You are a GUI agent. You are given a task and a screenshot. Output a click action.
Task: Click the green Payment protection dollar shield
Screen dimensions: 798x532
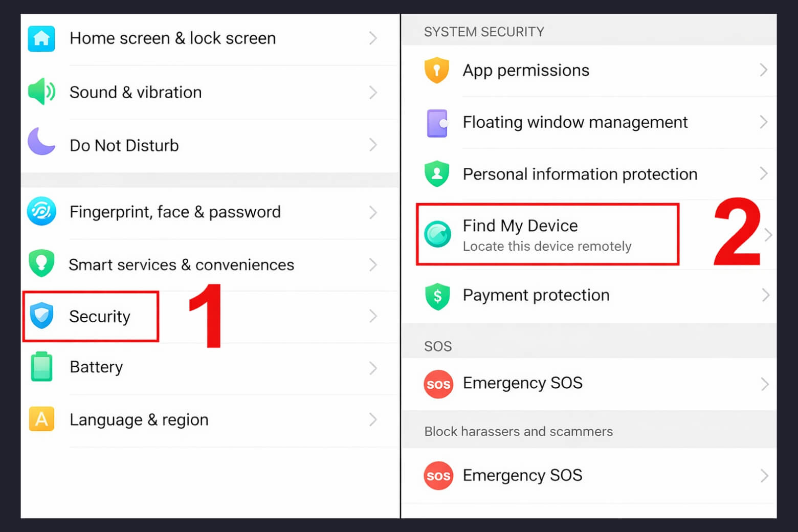[x=437, y=296]
